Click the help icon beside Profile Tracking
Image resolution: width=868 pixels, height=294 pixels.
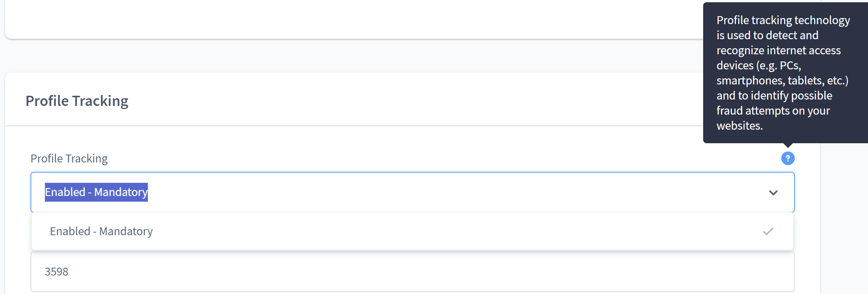(788, 159)
